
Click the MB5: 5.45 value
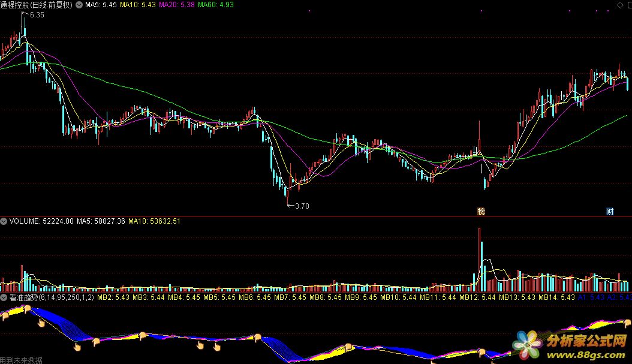[219, 297]
